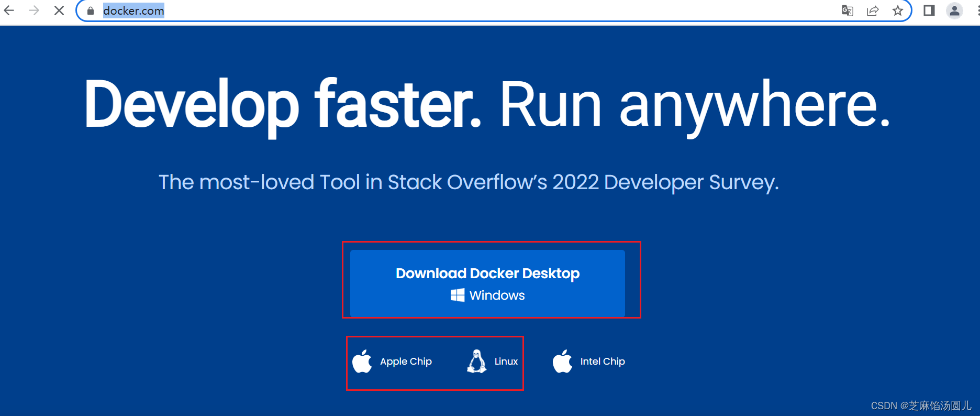
Task: Click the Tux penguin Linux icon
Action: click(x=476, y=362)
